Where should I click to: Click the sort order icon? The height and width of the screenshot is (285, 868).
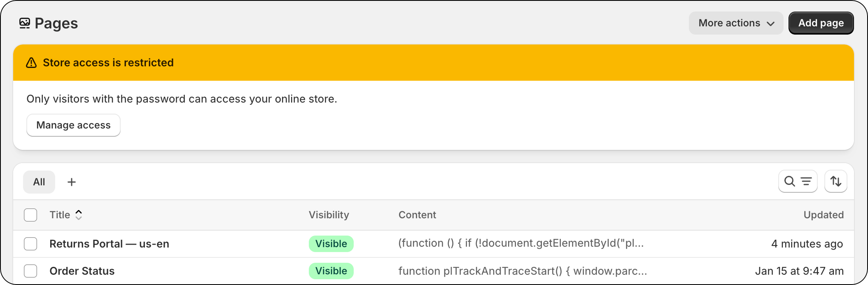point(836,181)
